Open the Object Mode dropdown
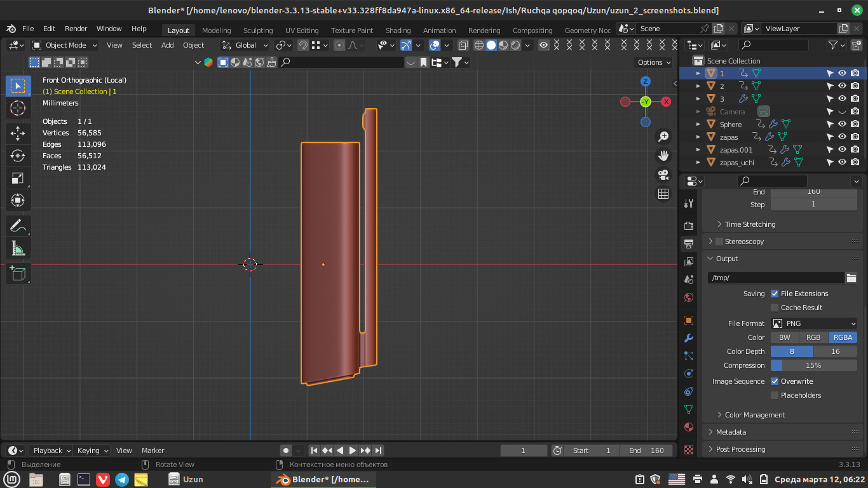 pyautogui.click(x=65, y=45)
